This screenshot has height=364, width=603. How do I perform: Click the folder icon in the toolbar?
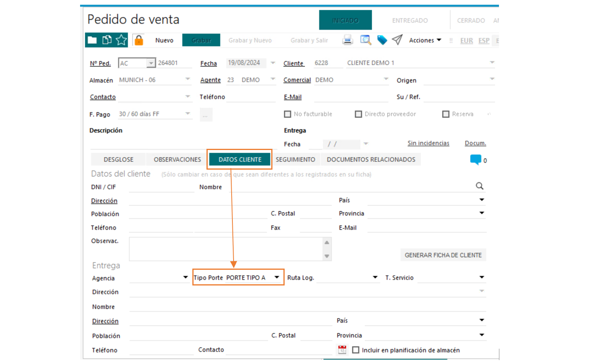point(92,40)
